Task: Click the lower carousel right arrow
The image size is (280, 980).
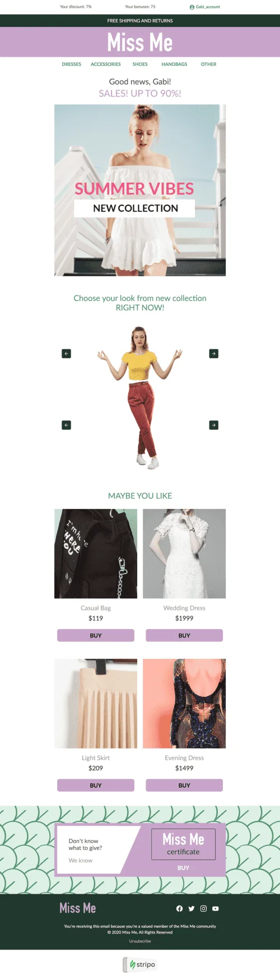Action: click(x=213, y=425)
